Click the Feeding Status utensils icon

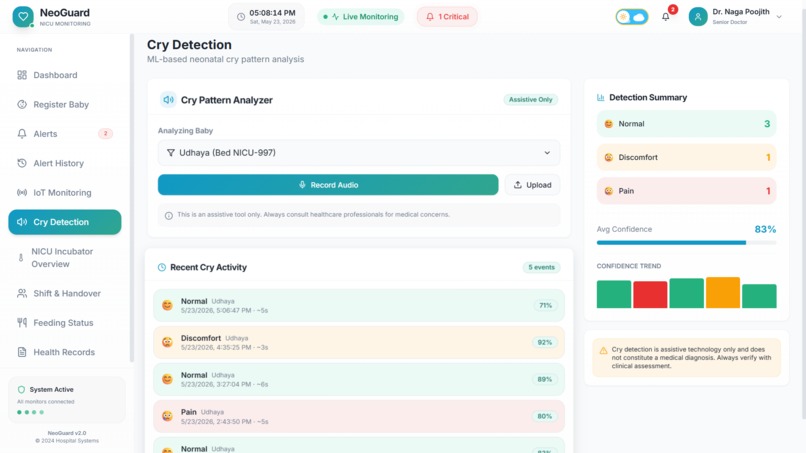pyautogui.click(x=22, y=323)
